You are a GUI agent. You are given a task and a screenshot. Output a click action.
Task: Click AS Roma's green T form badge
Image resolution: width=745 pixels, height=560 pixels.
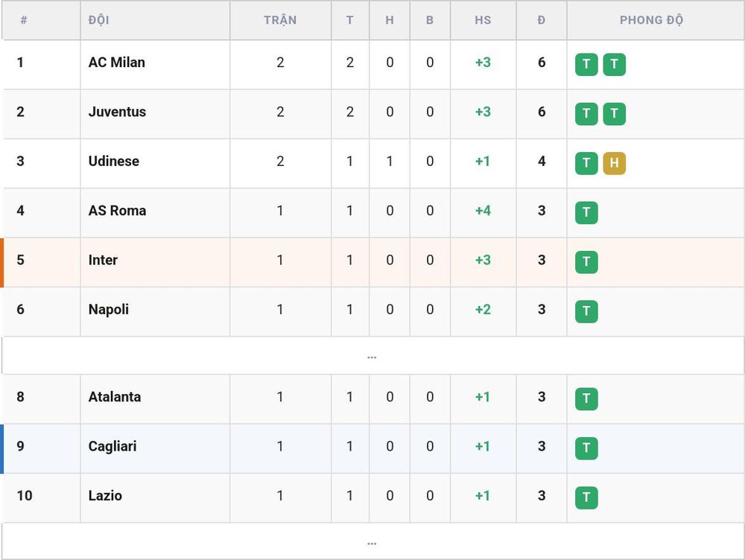click(x=586, y=213)
